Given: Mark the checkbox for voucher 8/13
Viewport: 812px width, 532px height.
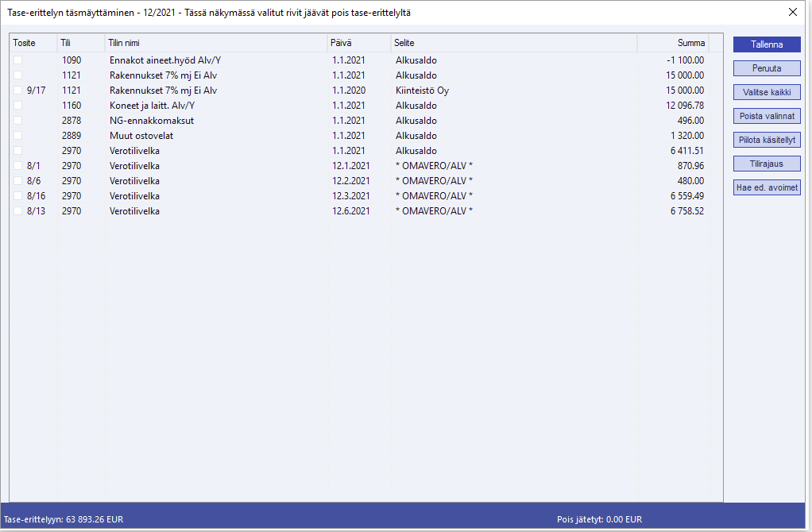Looking at the screenshot, I should 18,211.
